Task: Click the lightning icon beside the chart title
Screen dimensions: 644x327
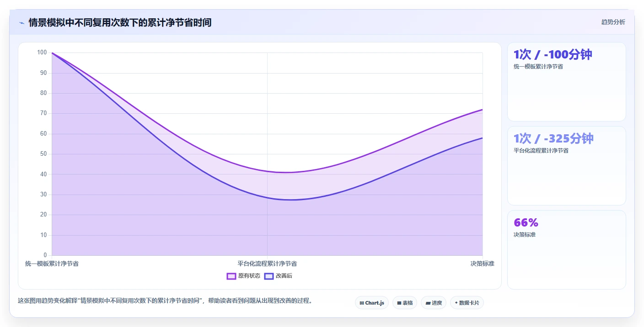Action: (22, 23)
